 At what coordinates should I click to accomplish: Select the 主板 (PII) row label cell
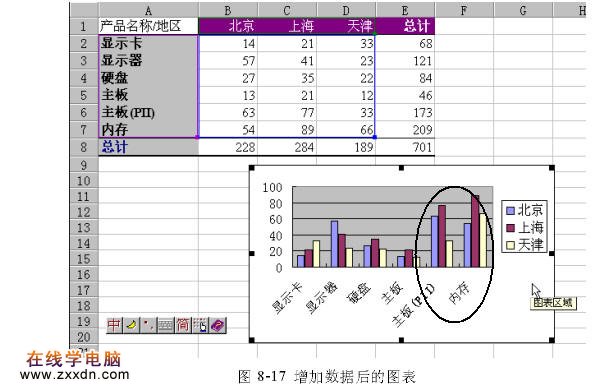click(148, 112)
